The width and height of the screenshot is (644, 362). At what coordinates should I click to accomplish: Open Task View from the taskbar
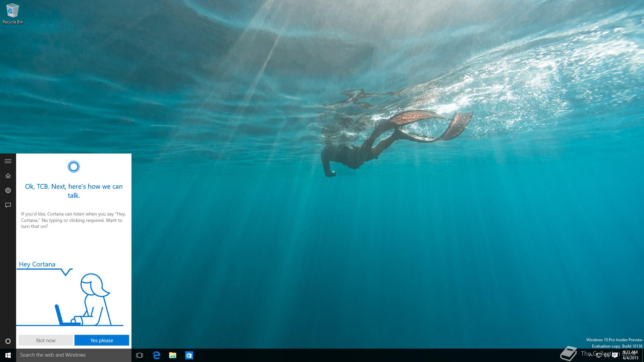pyautogui.click(x=140, y=355)
